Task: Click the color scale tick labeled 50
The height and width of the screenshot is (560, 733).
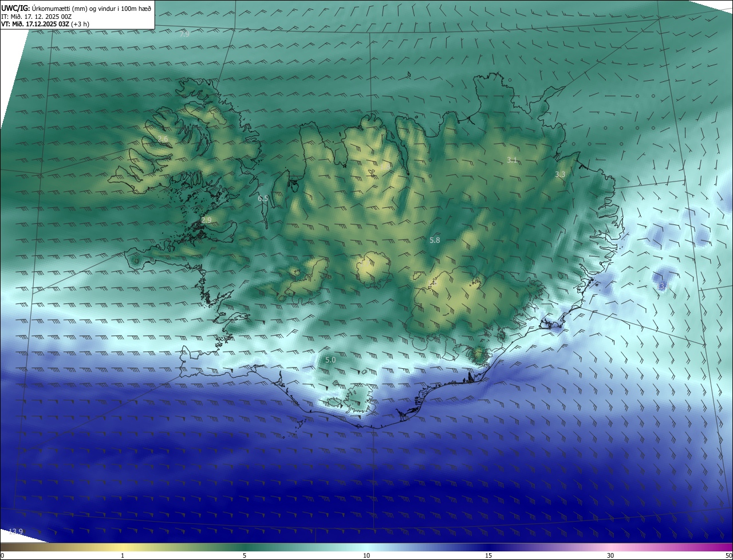Action: click(x=728, y=555)
